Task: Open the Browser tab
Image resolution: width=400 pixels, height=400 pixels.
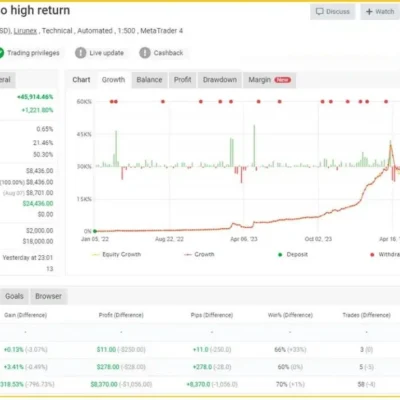Action: click(49, 296)
